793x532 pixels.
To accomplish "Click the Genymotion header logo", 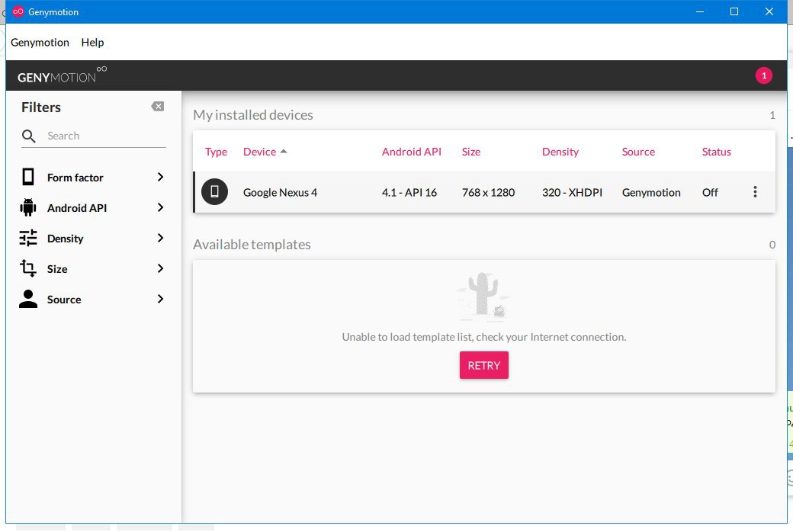I will click(62, 75).
